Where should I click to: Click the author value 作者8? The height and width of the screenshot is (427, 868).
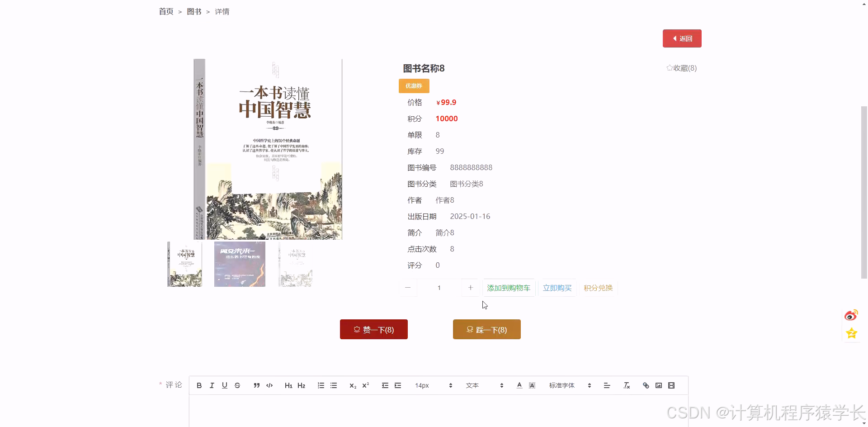445,200
